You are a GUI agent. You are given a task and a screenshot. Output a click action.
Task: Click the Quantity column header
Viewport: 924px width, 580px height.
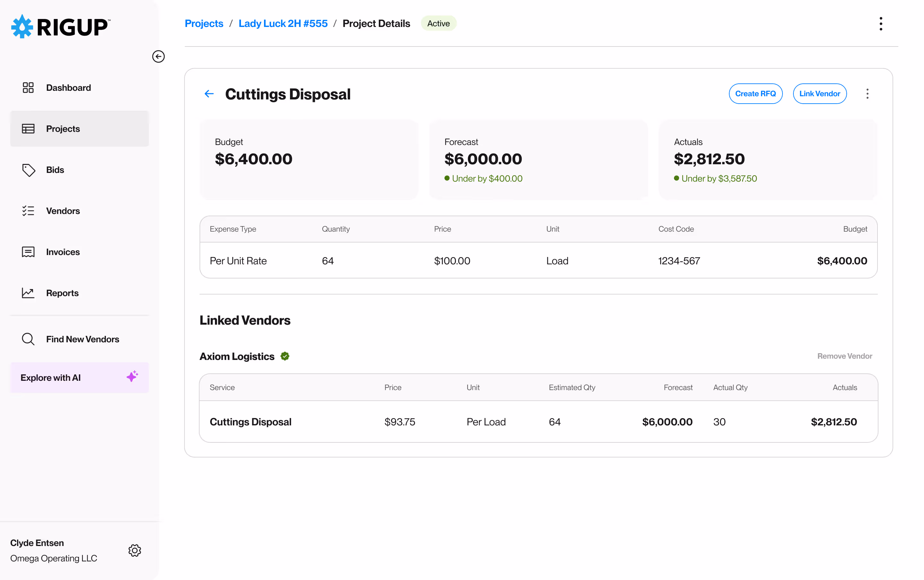(336, 229)
